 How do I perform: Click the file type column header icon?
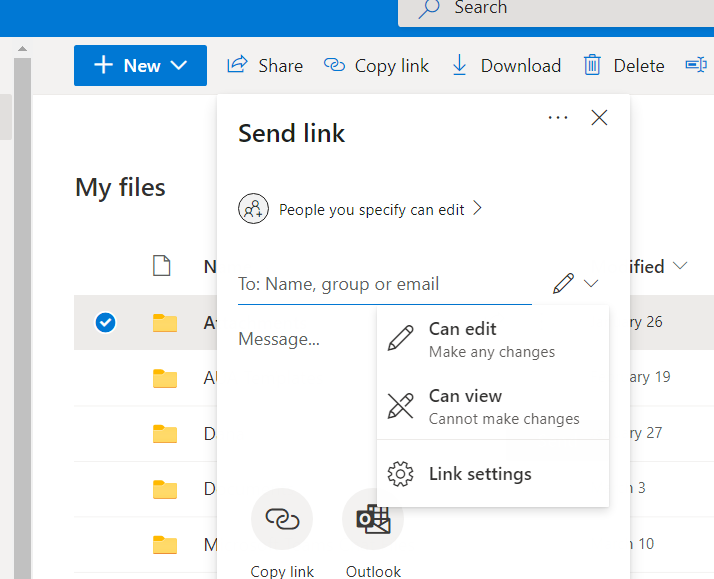(161, 266)
